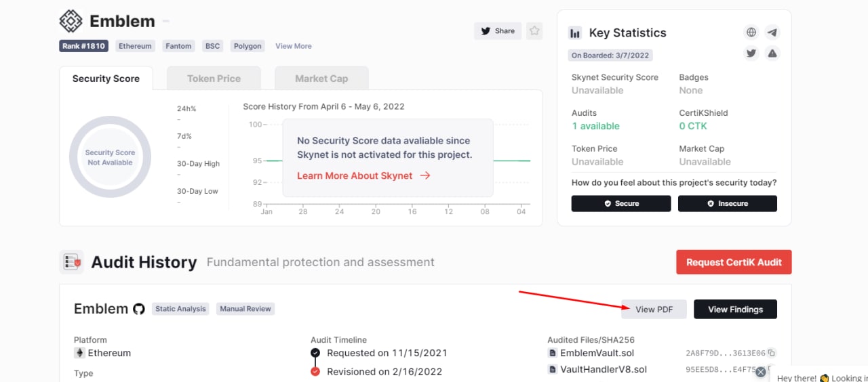The height and width of the screenshot is (382, 868).
Task: Click the Requested timeline check marker
Action: pos(315,353)
